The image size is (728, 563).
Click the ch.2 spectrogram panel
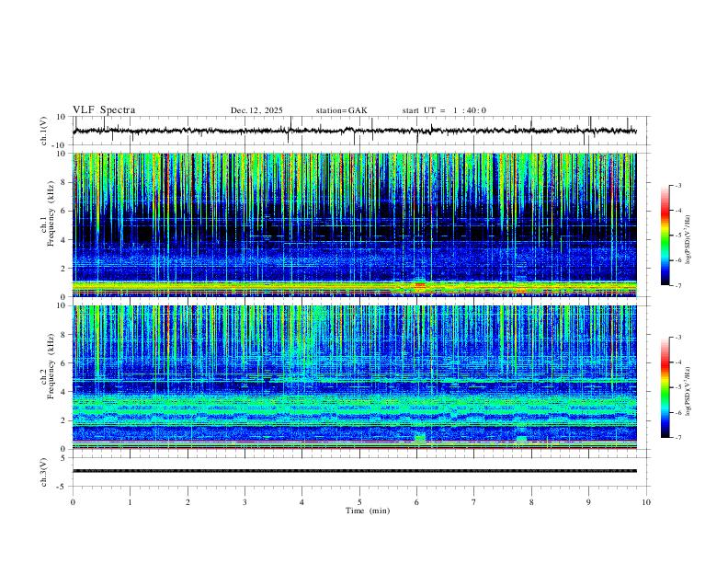pos(354,377)
